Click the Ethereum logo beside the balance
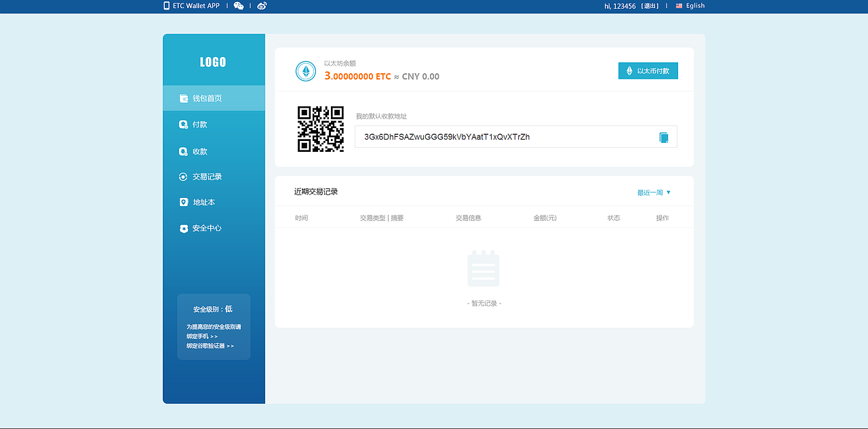The width and height of the screenshot is (868, 429). tap(306, 70)
